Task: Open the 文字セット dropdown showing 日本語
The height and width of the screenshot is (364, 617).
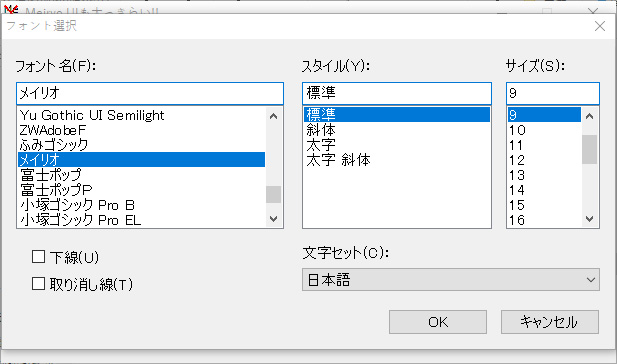Action: coord(451,280)
